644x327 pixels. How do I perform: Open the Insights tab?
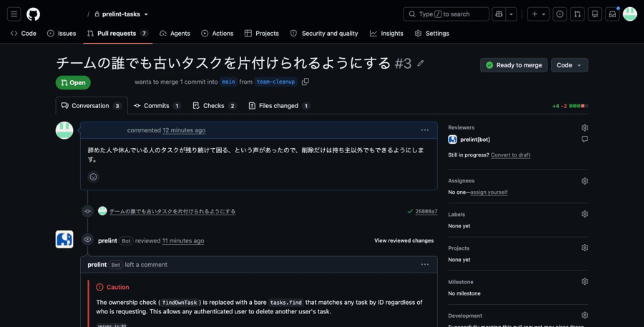tap(386, 34)
